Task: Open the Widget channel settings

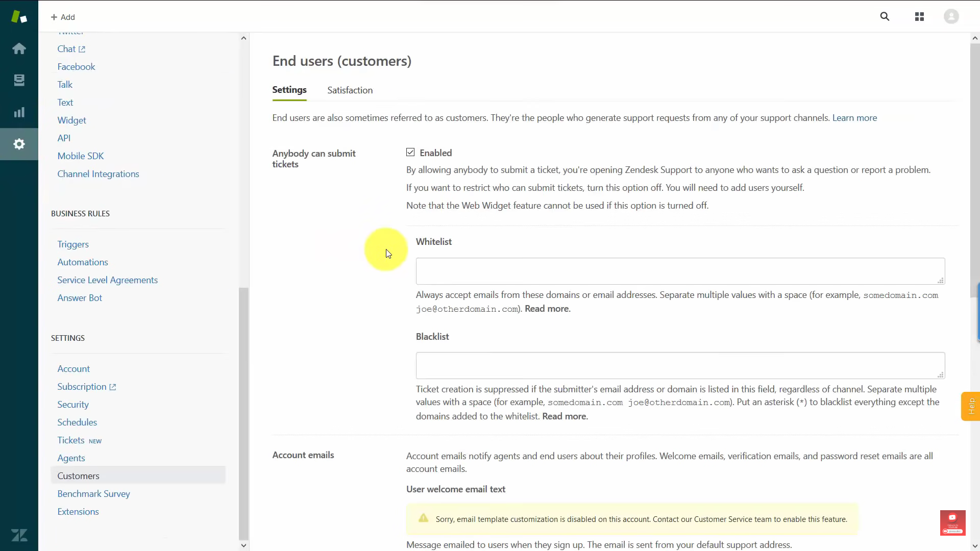Action: click(71, 120)
